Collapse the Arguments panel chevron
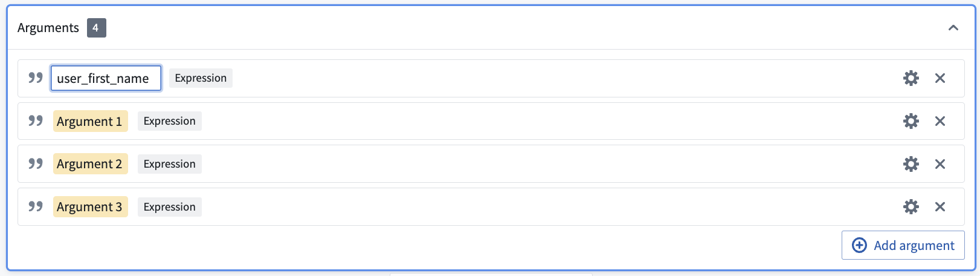This screenshot has height=276, width=980. coord(953,28)
